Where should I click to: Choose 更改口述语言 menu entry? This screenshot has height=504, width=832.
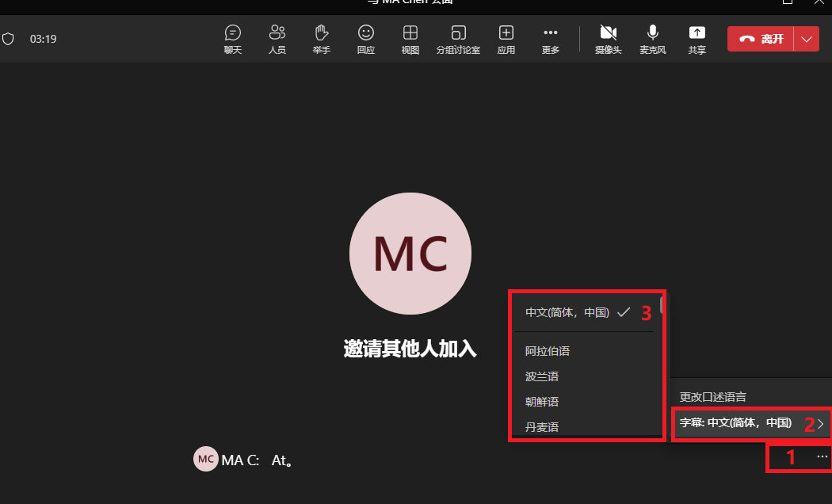(x=712, y=397)
